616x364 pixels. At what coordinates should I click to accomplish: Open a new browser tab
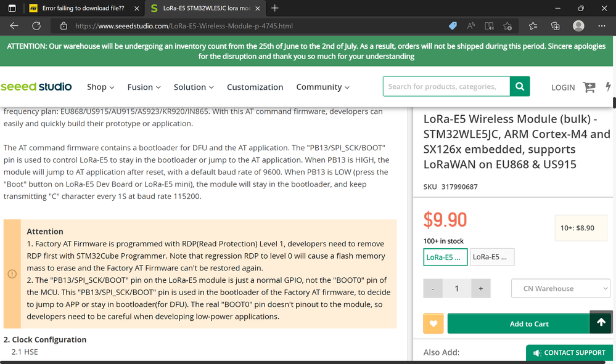pos(274,8)
